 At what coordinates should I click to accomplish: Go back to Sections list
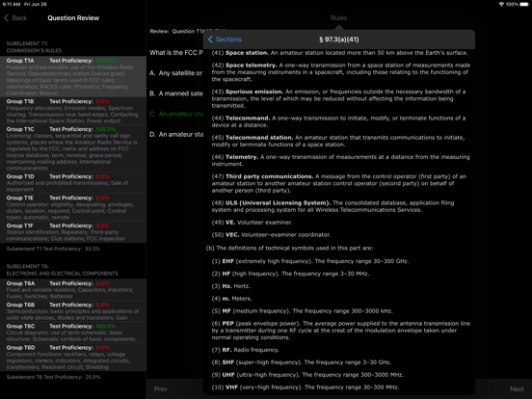pyautogui.click(x=225, y=40)
